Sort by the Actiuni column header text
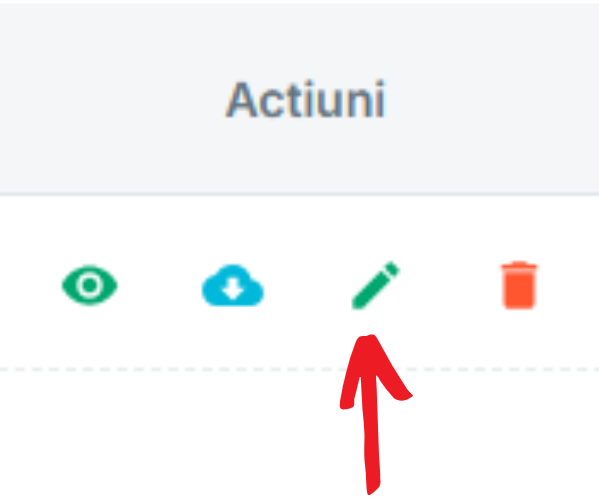599x501 pixels. coord(306,99)
